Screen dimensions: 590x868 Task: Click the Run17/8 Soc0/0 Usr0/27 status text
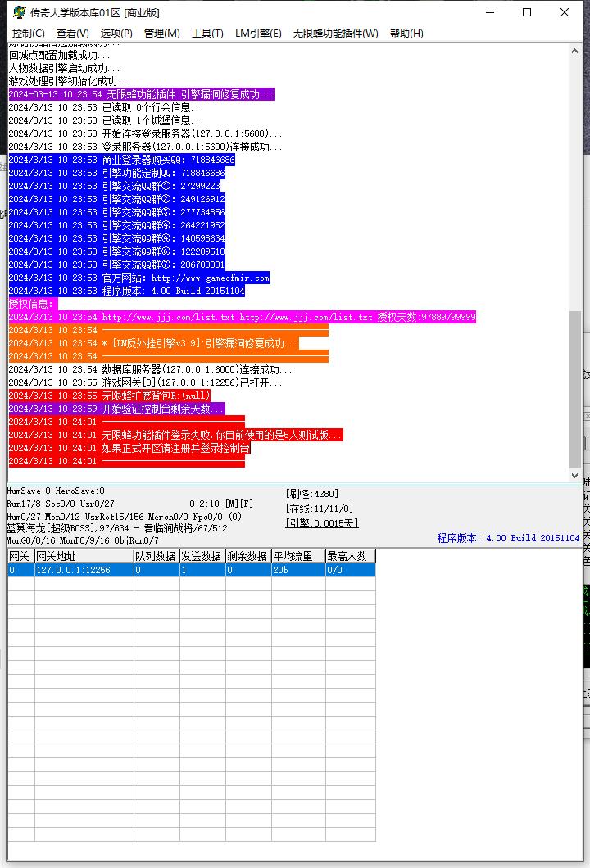pyautogui.click(x=61, y=504)
